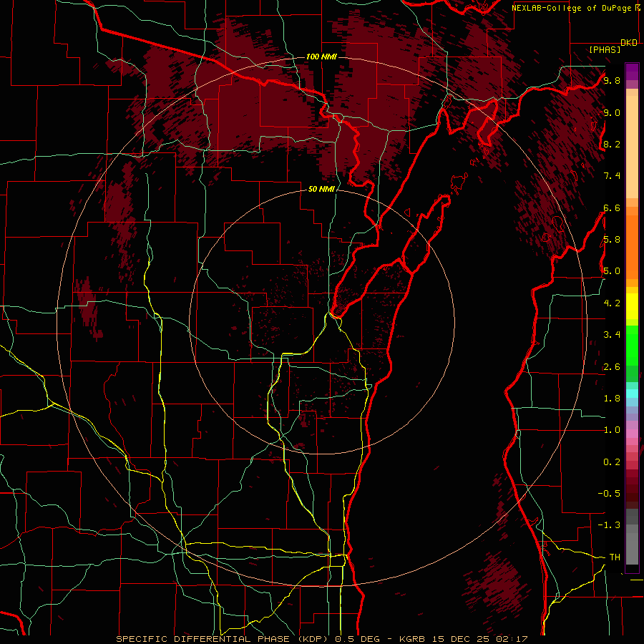The width and height of the screenshot is (644, 644).
Task: Click the 15 DEC 25 02:17 timestamp
Action: (479, 639)
